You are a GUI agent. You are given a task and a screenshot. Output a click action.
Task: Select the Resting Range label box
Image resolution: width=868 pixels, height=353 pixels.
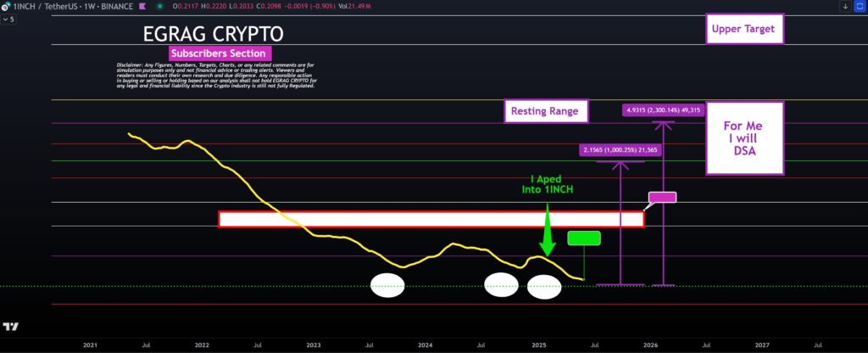[x=545, y=111]
